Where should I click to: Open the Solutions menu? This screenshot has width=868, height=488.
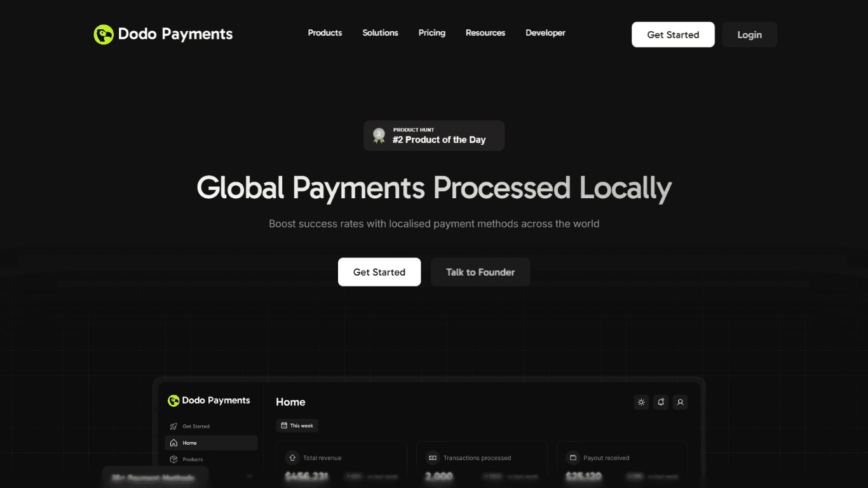[380, 33]
